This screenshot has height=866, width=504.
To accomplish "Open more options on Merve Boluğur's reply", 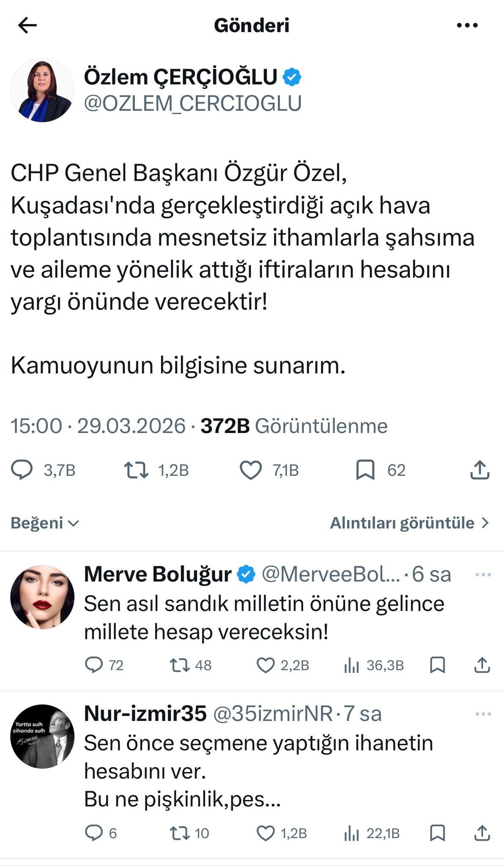I will click(x=483, y=575).
